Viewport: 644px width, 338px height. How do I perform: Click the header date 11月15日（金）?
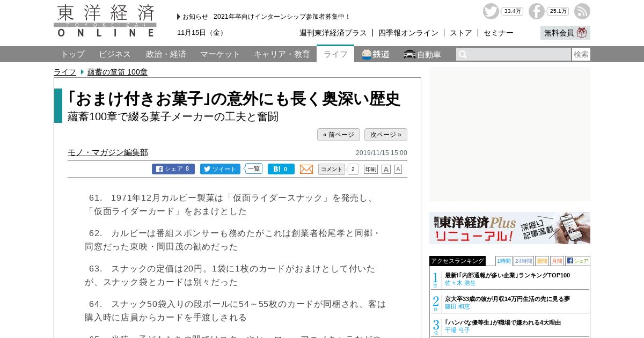201,33
